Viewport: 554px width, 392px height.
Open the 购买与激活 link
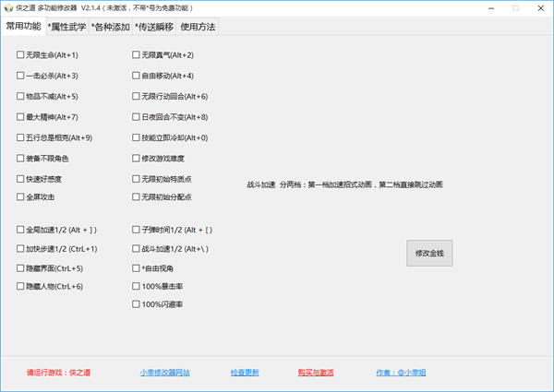[x=316, y=373]
